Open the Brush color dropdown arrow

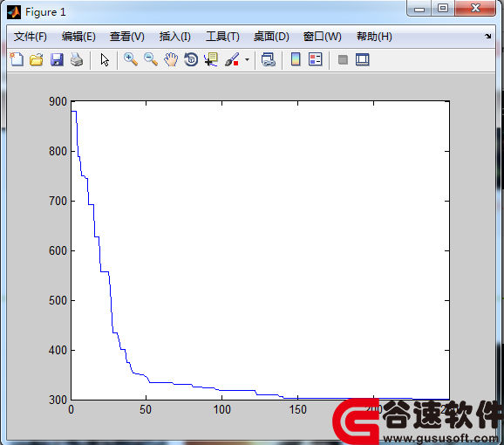[x=247, y=59]
